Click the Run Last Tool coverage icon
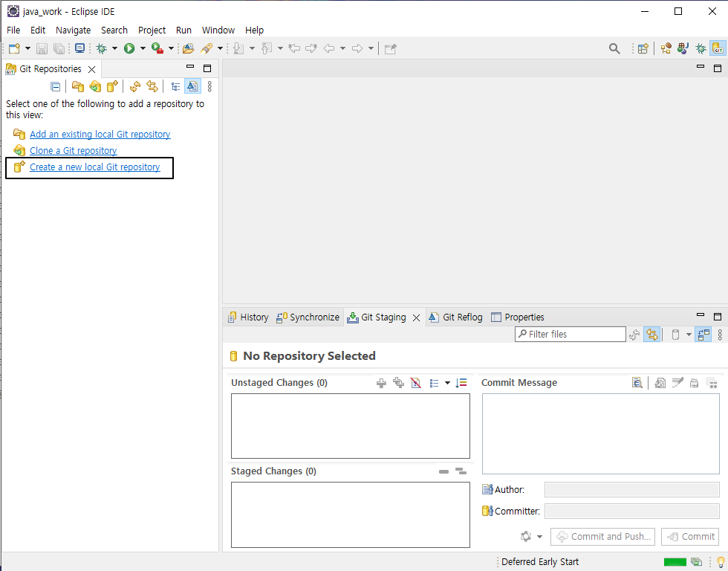The height and width of the screenshot is (571, 728). tap(157, 48)
